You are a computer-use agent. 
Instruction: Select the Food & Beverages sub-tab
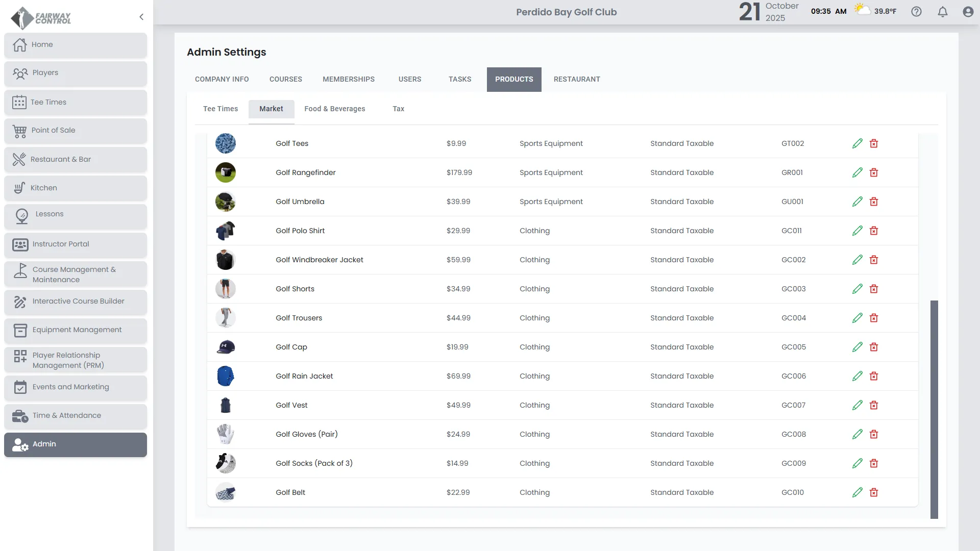(334, 109)
